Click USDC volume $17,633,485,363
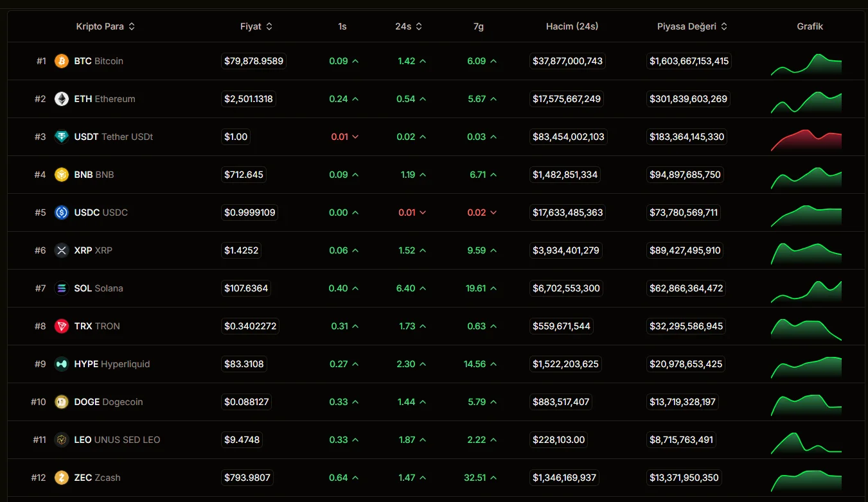 568,212
